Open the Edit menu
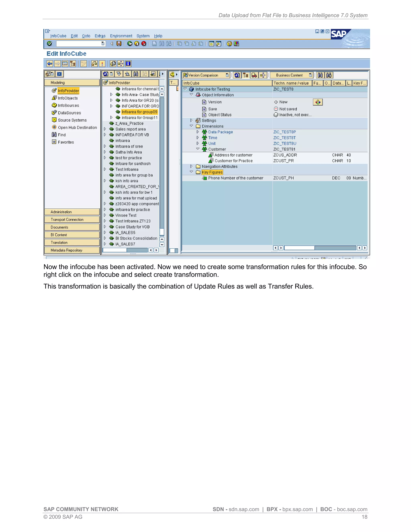The height and width of the screenshot is (532, 411). coord(74,36)
